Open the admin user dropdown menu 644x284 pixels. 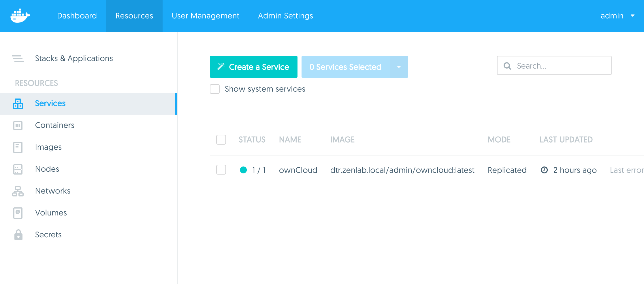(617, 16)
